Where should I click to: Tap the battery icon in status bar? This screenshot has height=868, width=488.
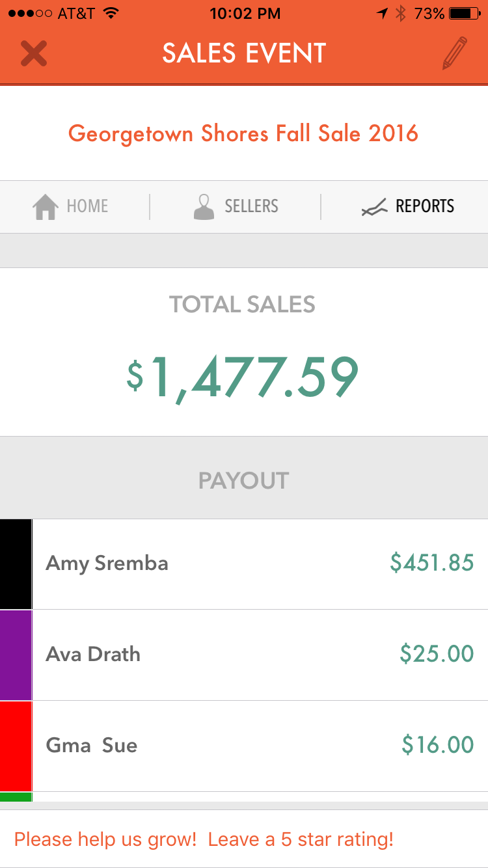463,13
